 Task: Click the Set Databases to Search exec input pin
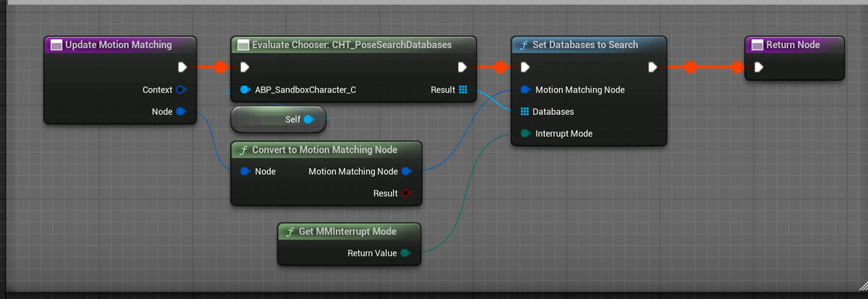(525, 68)
